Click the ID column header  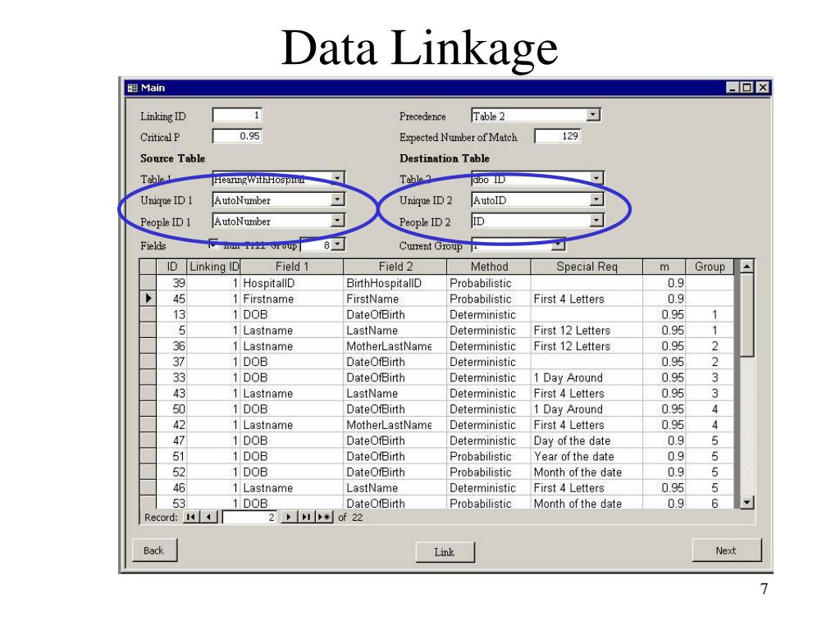[171, 267]
